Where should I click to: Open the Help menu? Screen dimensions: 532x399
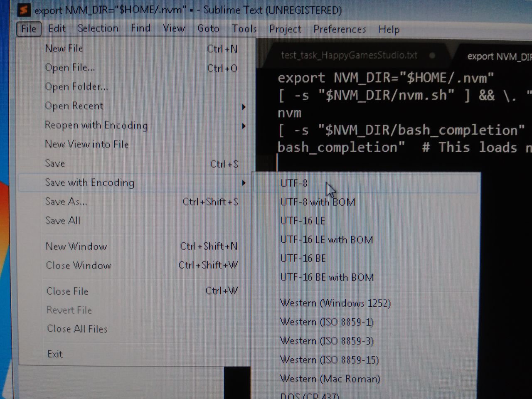point(389,30)
